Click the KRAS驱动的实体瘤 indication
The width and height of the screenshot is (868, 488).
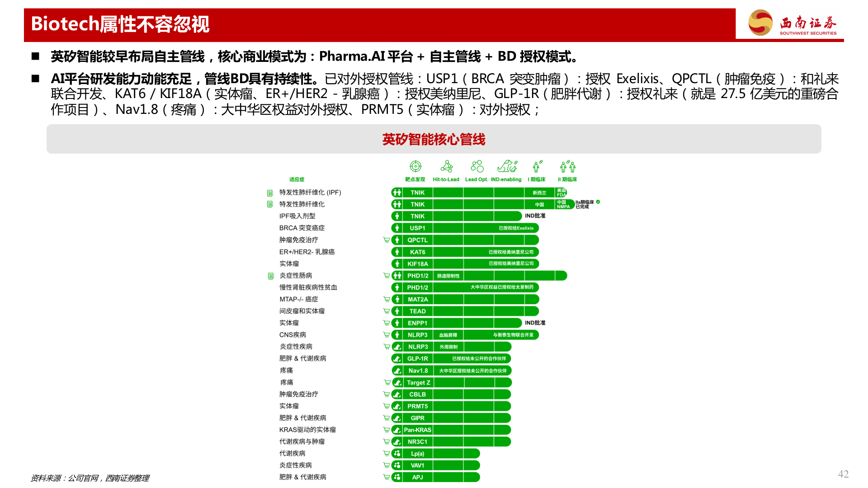307,430
